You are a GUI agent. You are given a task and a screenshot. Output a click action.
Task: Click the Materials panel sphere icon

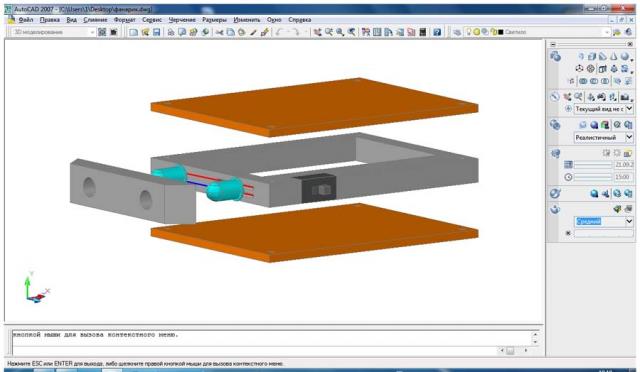coord(555,194)
